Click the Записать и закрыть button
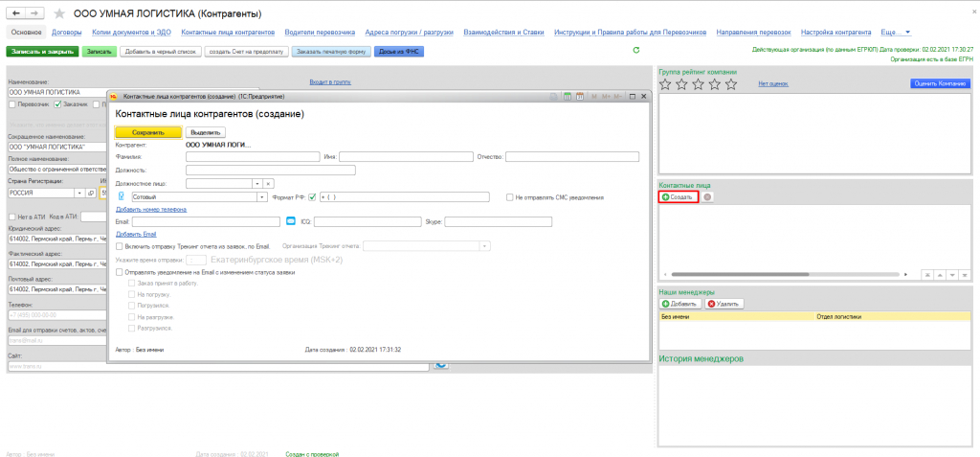Viewport: 980px width, 457px height. tap(42, 52)
